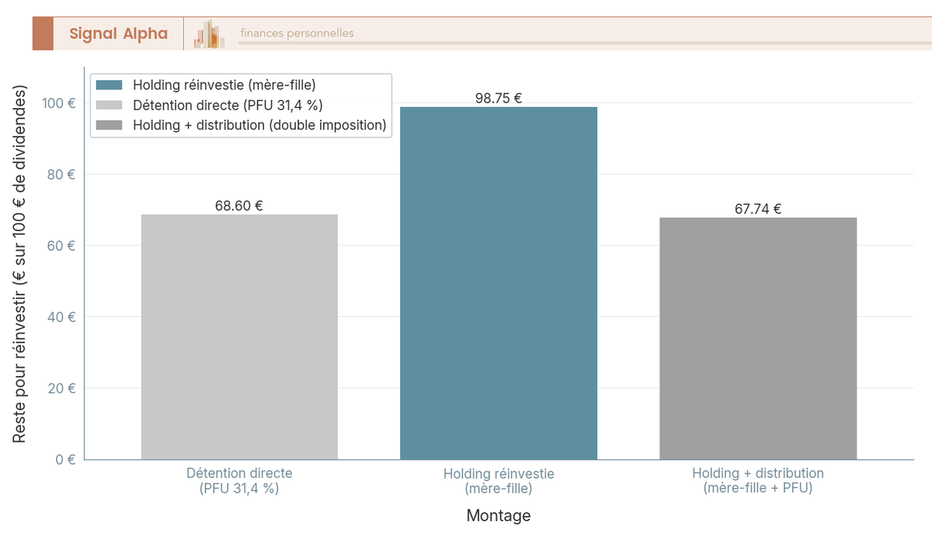The image size is (932, 560).
Task: Open the finances personnelles section label
Action: click(297, 33)
